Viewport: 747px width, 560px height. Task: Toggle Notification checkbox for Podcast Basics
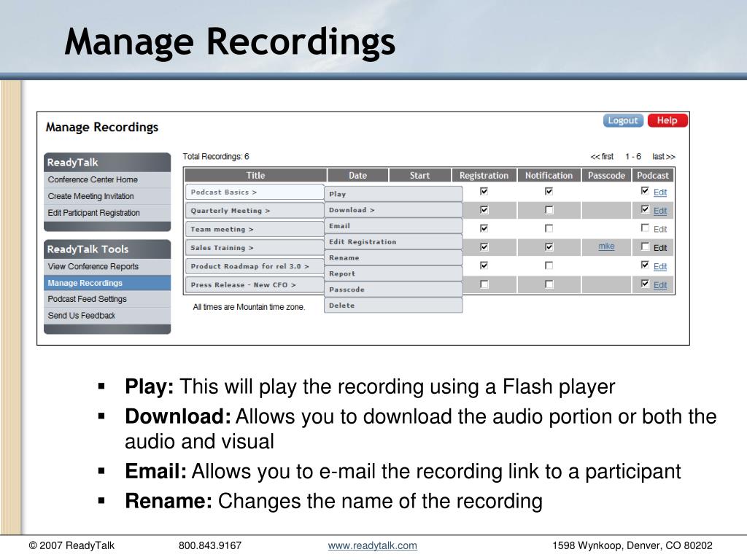549,192
